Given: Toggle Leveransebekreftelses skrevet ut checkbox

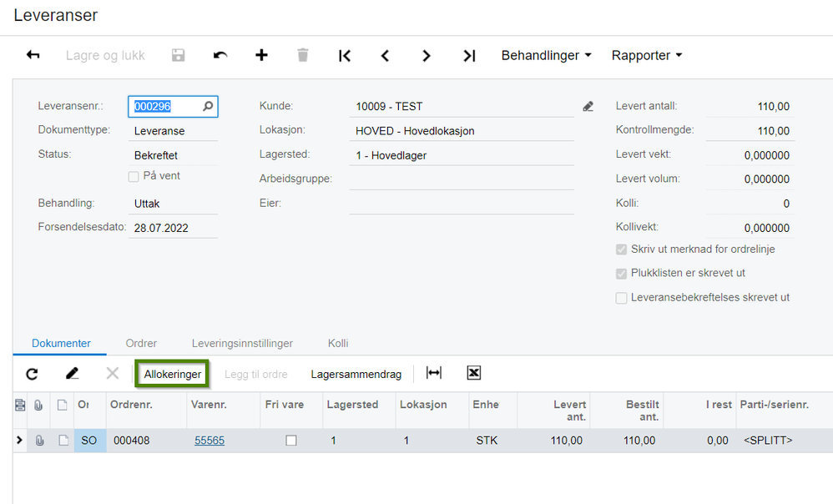Looking at the screenshot, I should click(621, 298).
